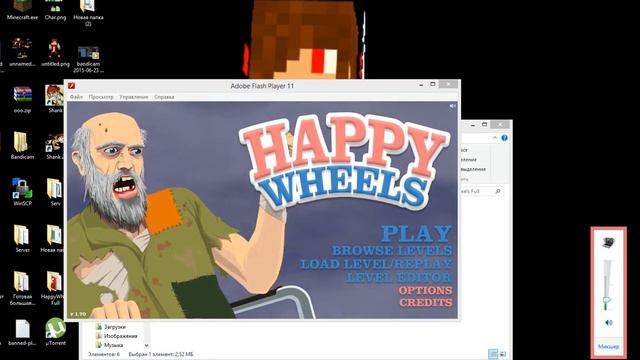The image size is (640, 360).
Task: Click the Adobe Flash Player 11 title bar
Action: [x=262, y=86]
